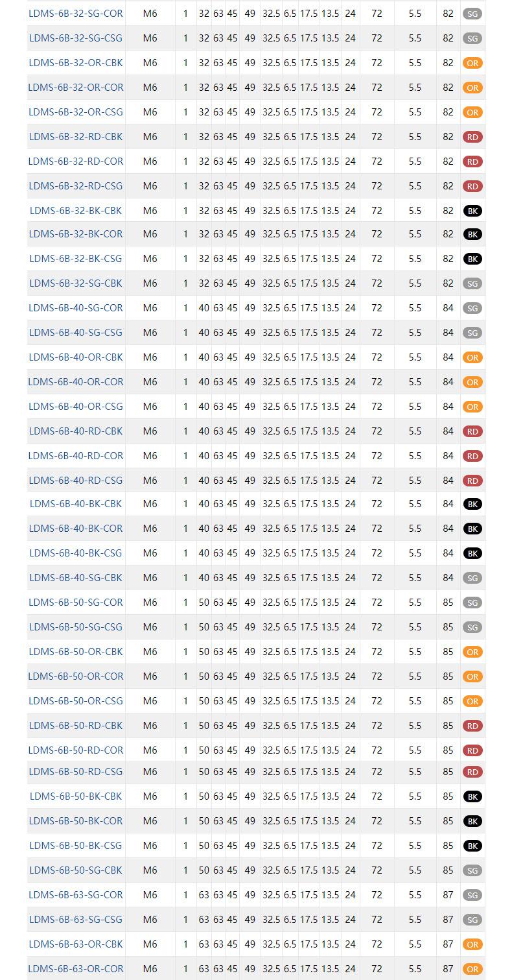Open LDMS-6B-50-BK-COR part details
This screenshot has height=980, width=512.
76,821
